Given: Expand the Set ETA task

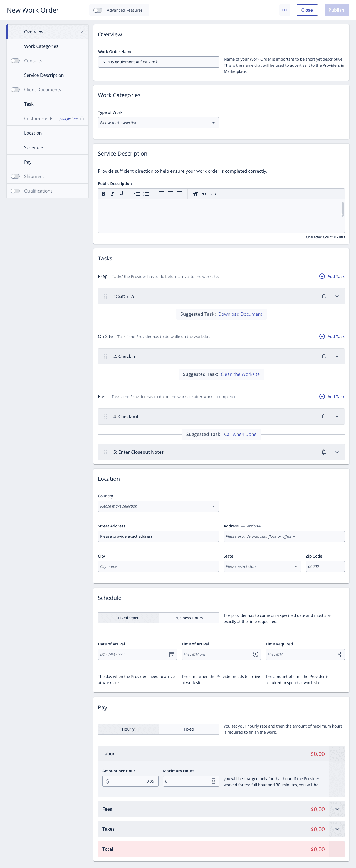Looking at the screenshot, I should tap(337, 296).
